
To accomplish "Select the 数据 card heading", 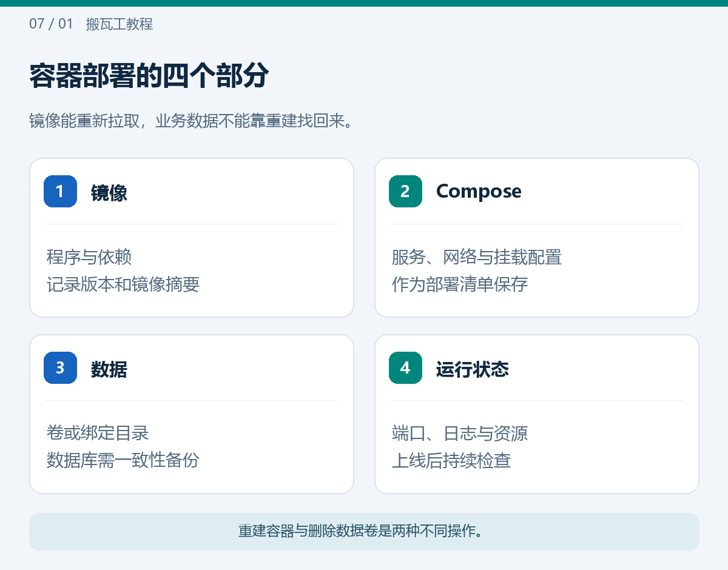I will point(109,369).
